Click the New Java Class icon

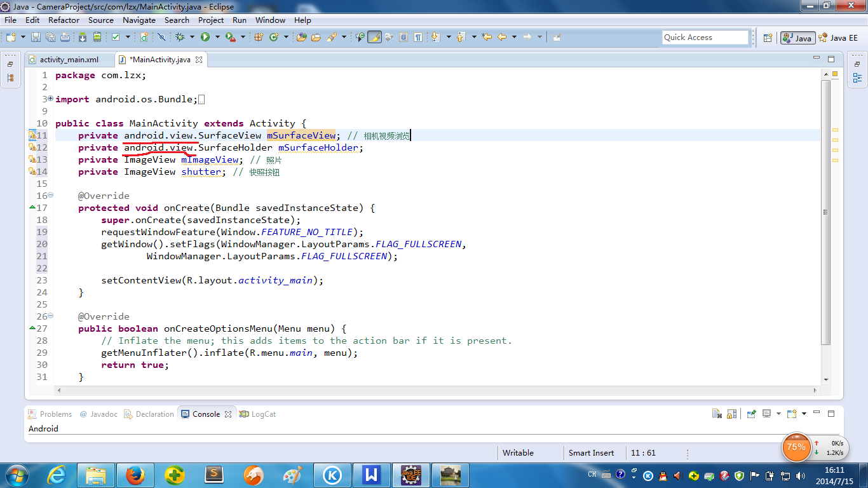coord(275,37)
